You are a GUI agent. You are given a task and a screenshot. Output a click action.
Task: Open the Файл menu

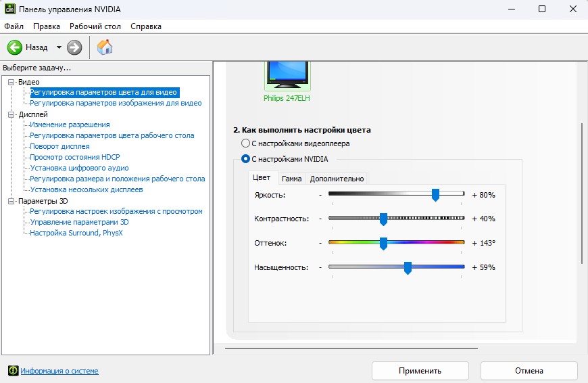(x=14, y=26)
